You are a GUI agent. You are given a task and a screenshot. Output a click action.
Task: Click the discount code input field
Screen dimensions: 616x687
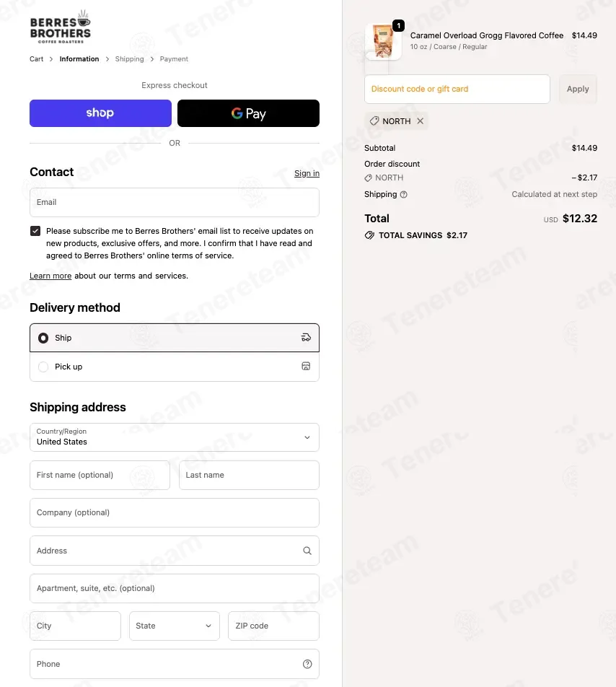[457, 89]
